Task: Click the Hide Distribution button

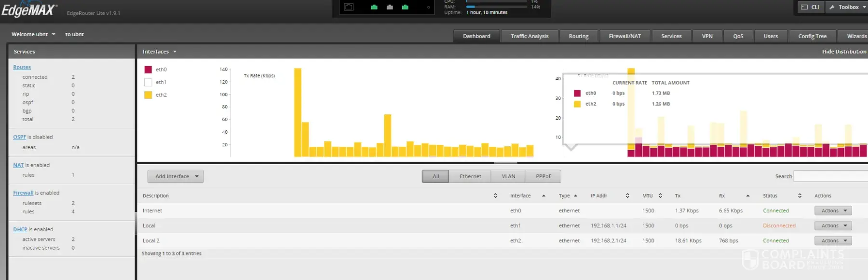Action: (843, 52)
